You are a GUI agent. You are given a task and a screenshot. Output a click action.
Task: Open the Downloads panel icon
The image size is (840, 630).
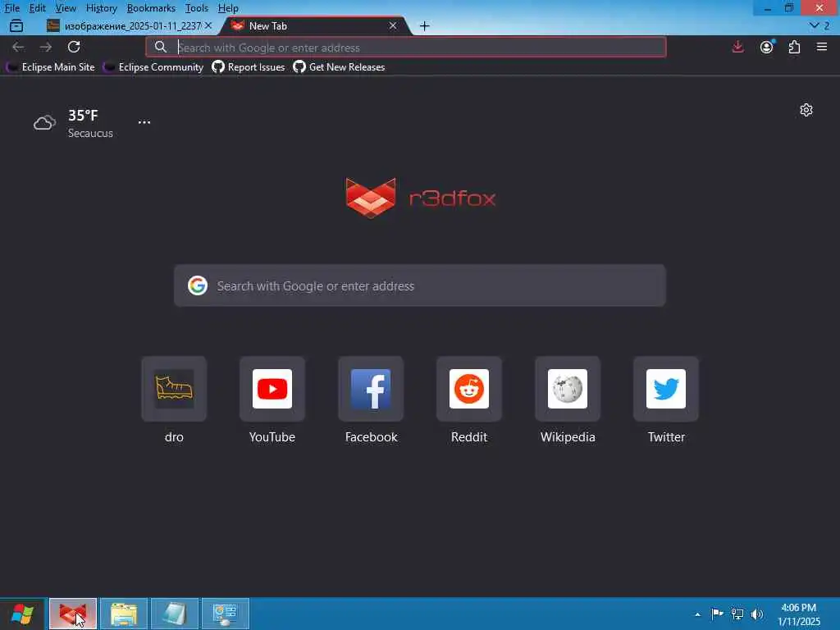(x=737, y=47)
